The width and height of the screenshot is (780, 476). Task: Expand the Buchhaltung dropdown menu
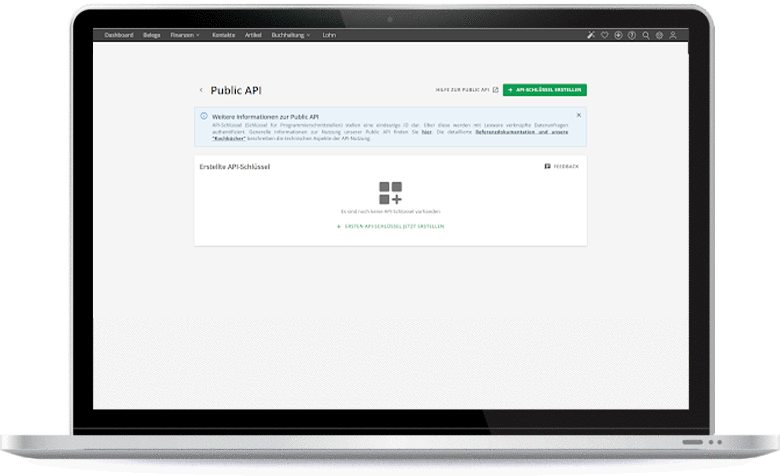pyautogui.click(x=290, y=35)
